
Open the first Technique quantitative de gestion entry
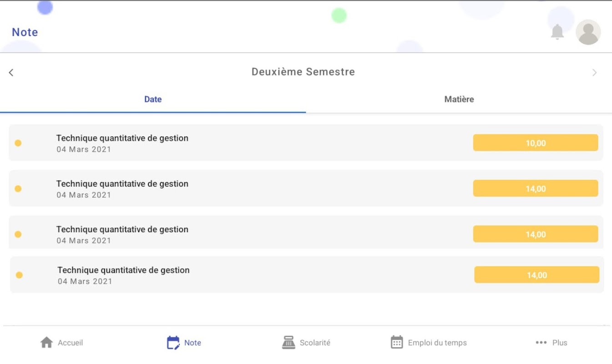click(306, 143)
